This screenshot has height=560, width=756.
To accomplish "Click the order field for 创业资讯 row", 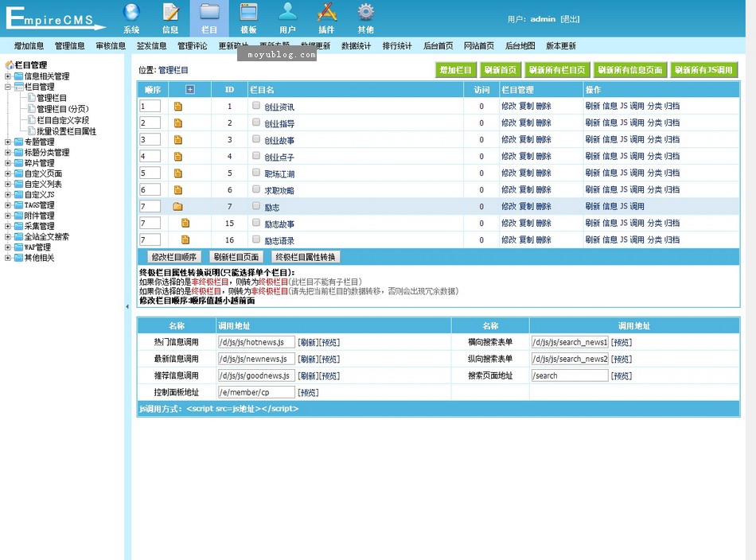I will (x=150, y=106).
